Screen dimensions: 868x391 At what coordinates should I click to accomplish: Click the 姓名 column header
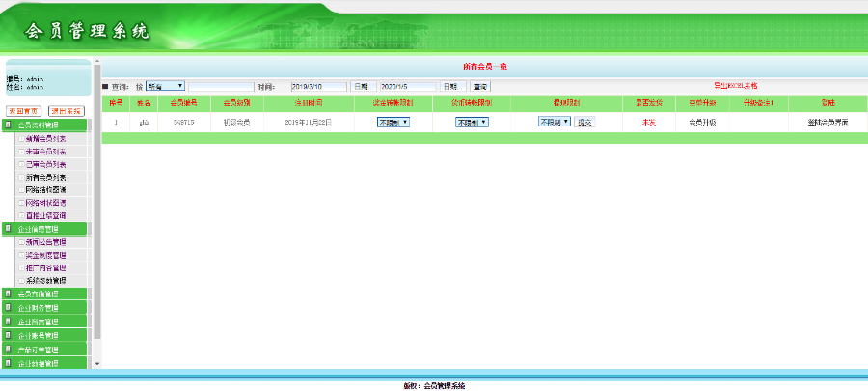144,103
